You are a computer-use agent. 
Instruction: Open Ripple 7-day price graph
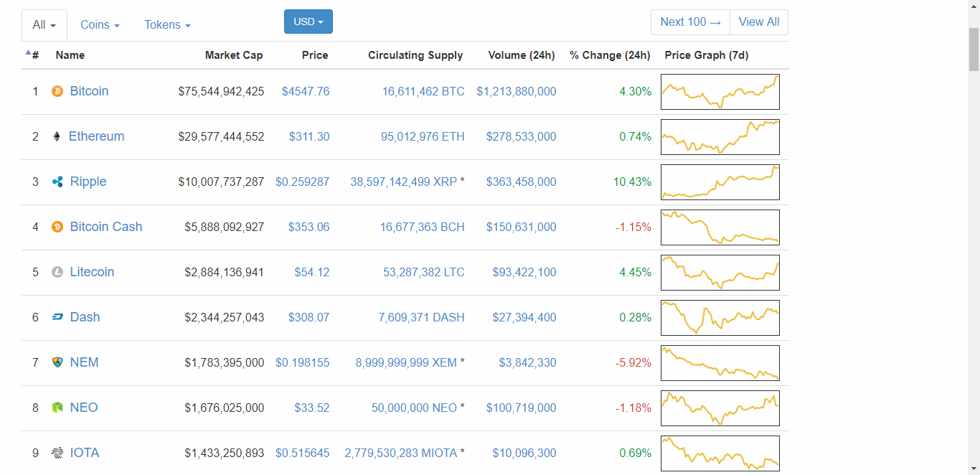tap(720, 182)
